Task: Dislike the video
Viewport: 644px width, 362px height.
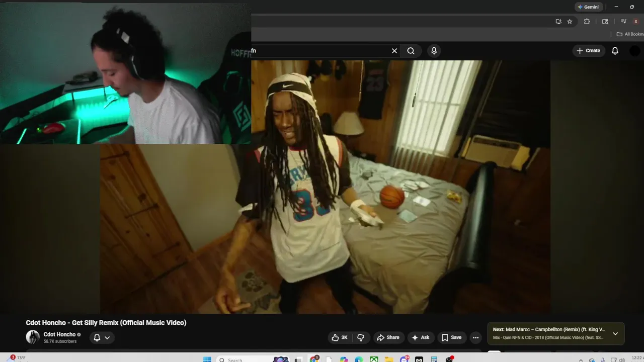Action: pos(361,337)
